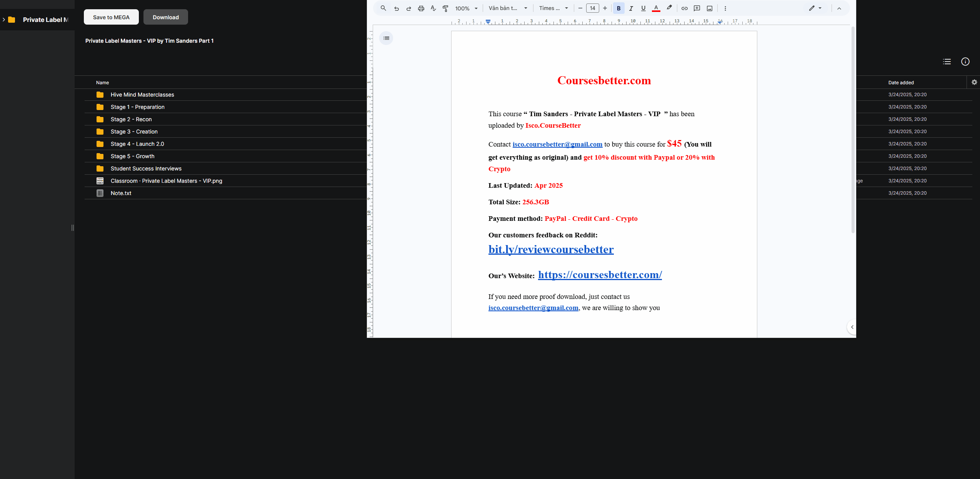This screenshot has width=980, height=479.
Task: Click the insert image icon
Action: click(709, 8)
